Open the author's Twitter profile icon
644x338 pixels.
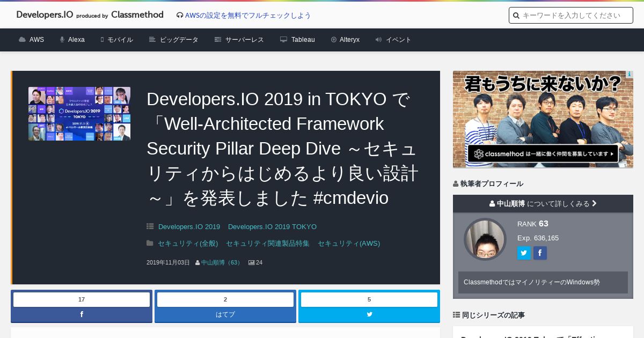[524, 253]
